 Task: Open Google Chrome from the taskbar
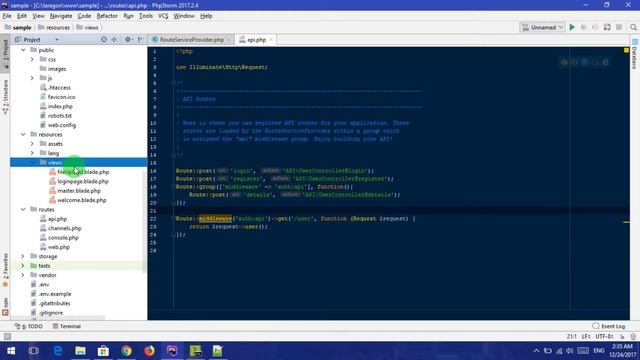126,351
